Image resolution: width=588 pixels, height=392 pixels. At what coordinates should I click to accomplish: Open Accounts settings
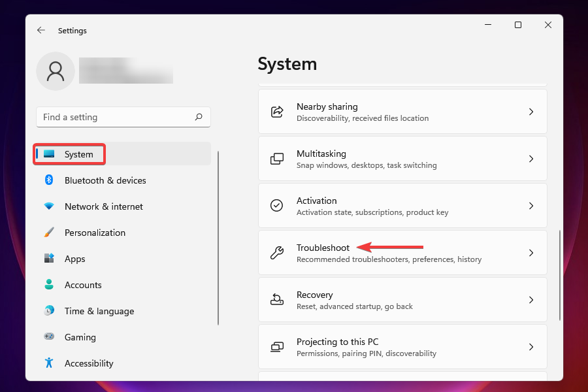coord(122,285)
